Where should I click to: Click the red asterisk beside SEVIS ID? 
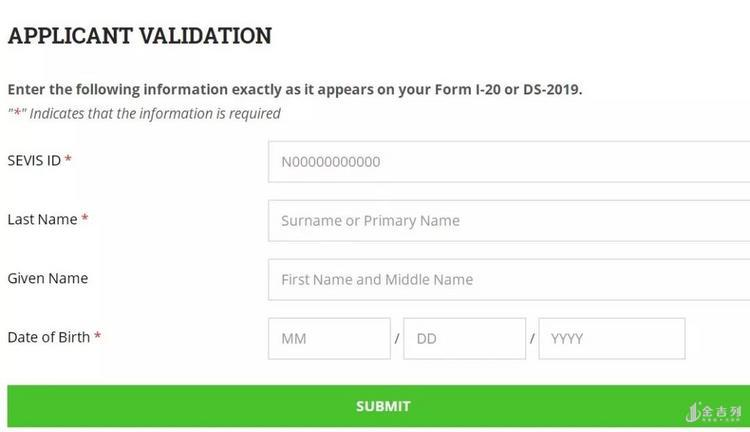click(x=68, y=160)
